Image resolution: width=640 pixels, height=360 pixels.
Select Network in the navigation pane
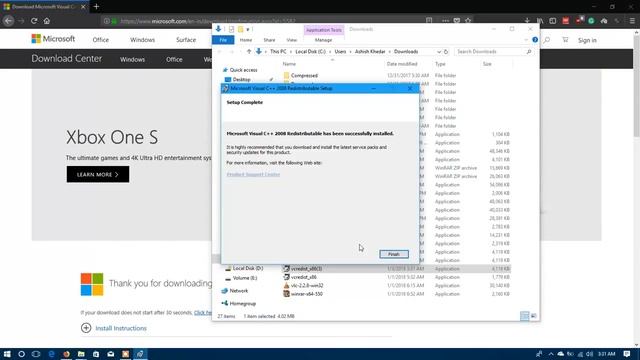pyautogui.click(x=239, y=291)
